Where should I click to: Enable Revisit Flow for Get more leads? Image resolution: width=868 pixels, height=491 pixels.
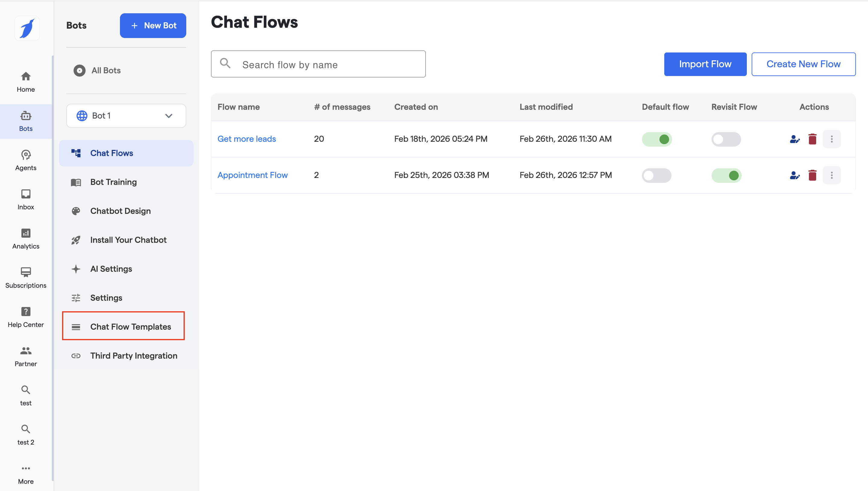[726, 139]
